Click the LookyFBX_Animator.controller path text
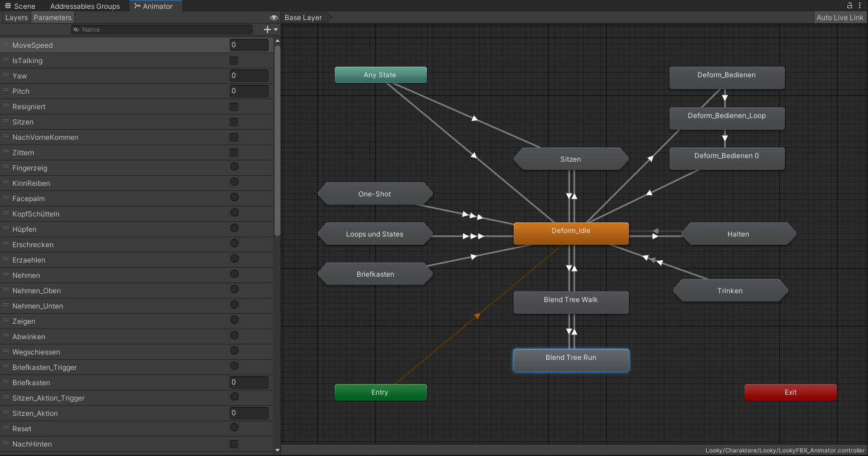 [x=786, y=450]
